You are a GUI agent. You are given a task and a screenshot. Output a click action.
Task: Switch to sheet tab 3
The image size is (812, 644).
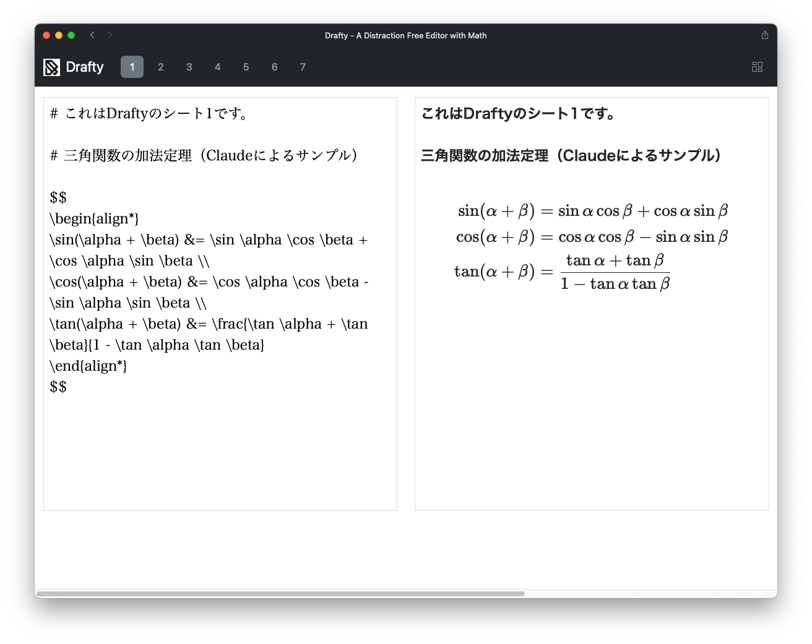click(x=189, y=67)
